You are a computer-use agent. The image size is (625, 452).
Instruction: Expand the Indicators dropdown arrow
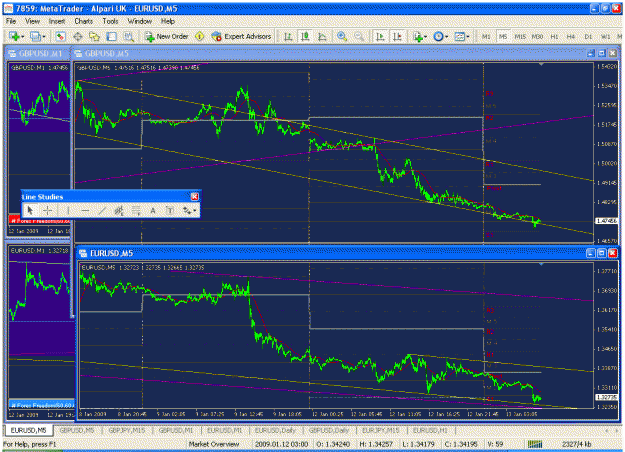426,37
